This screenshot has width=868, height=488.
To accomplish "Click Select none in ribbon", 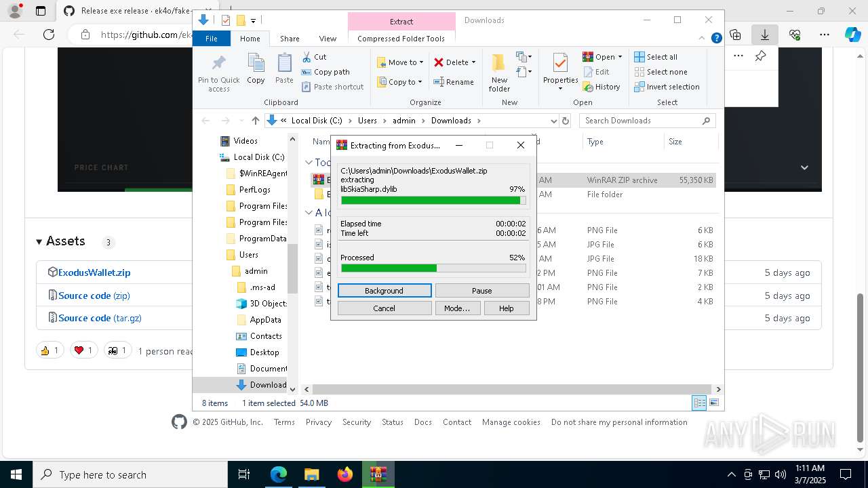I will [660, 72].
